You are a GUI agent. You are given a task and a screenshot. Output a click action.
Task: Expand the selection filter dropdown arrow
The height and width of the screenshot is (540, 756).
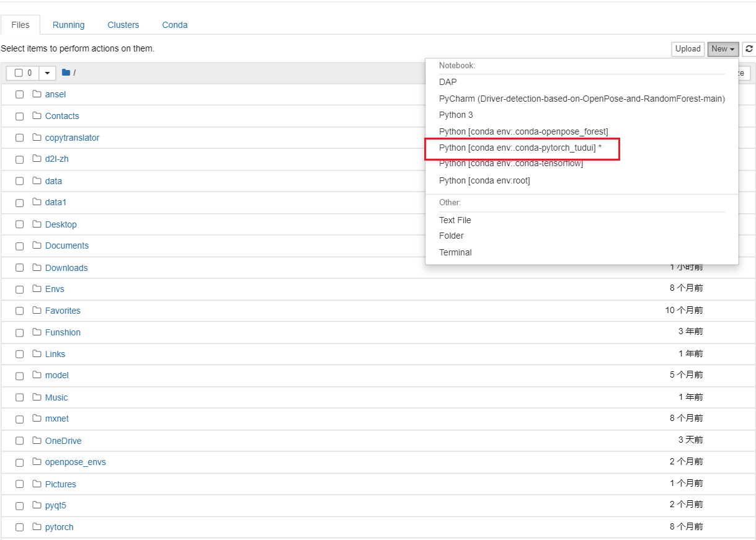coord(47,73)
